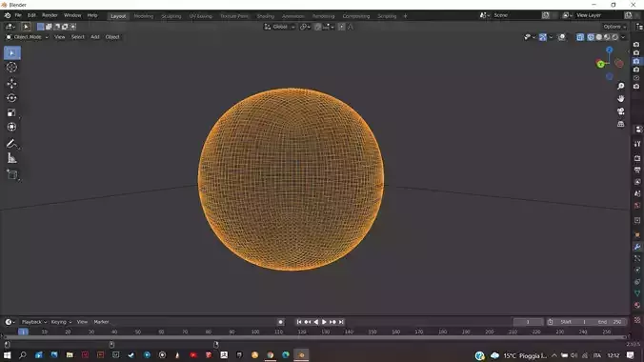Pick the Rotate tool
644x362 pixels.
tap(12, 98)
